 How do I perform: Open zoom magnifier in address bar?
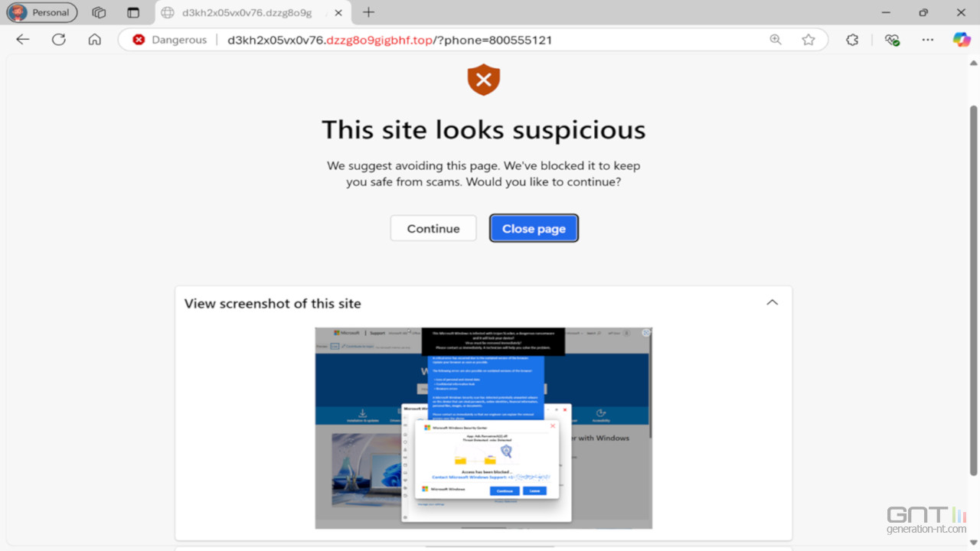776,40
